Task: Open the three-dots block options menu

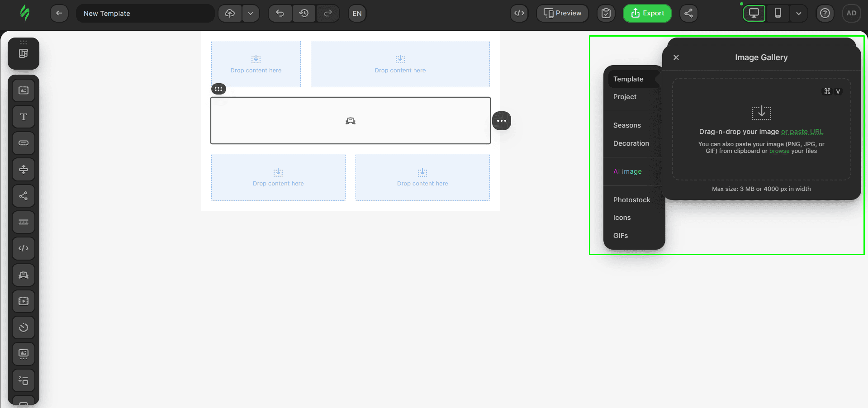Action: coord(501,121)
